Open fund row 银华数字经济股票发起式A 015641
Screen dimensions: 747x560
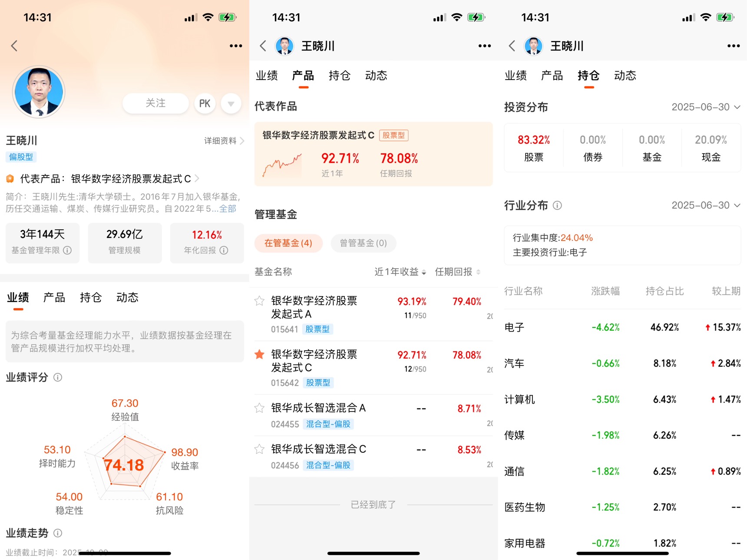(373, 314)
